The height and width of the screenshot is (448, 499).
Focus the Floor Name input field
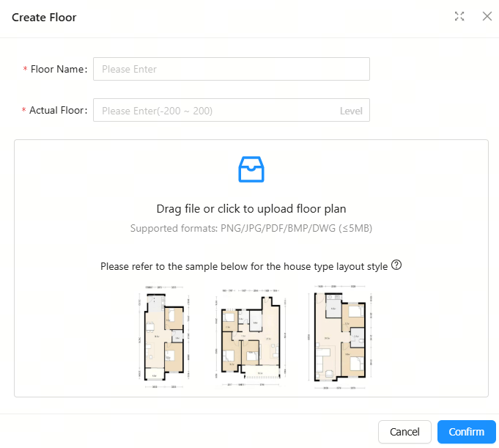point(232,69)
